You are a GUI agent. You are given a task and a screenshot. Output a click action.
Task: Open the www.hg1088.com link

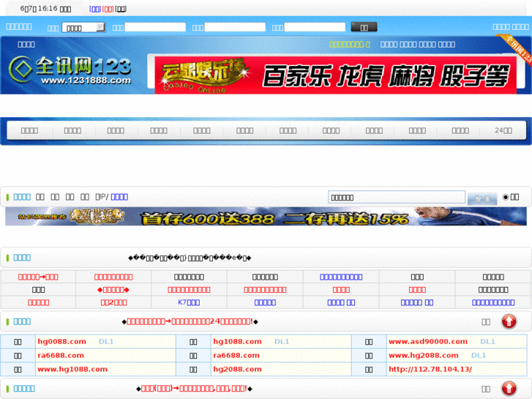[x=72, y=370]
